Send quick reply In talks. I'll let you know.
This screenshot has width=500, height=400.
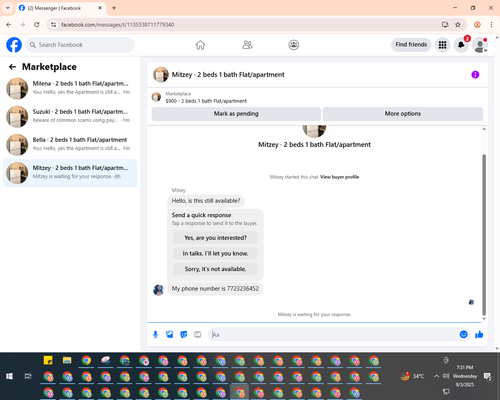point(215,253)
